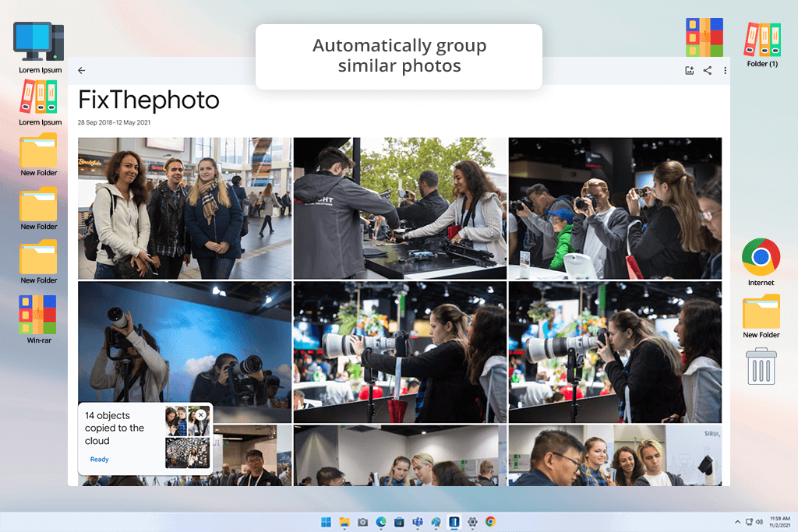Open Settings gear from the taskbar
This screenshot has height=532, width=798.
[x=472, y=522]
